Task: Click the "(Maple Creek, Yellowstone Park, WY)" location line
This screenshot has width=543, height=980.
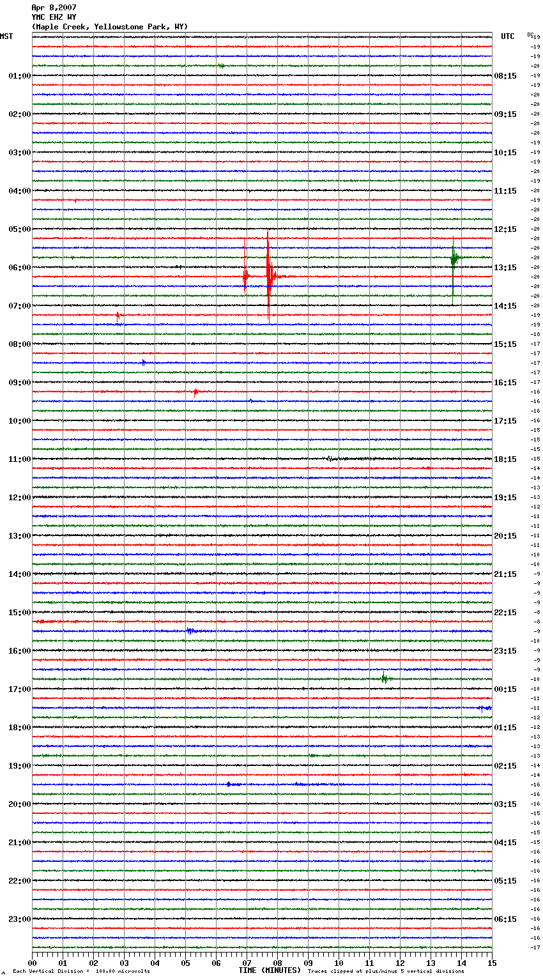Action: (110, 27)
